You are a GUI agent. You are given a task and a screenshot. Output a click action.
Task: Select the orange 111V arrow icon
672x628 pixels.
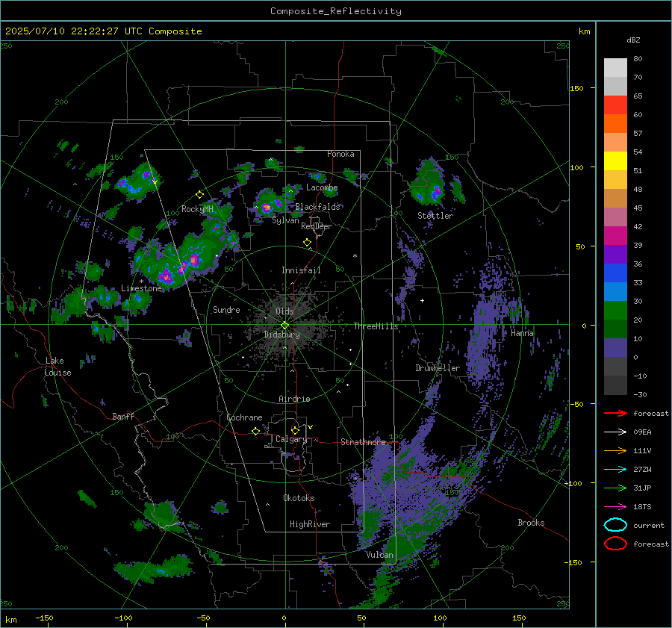click(x=615, y=450)
